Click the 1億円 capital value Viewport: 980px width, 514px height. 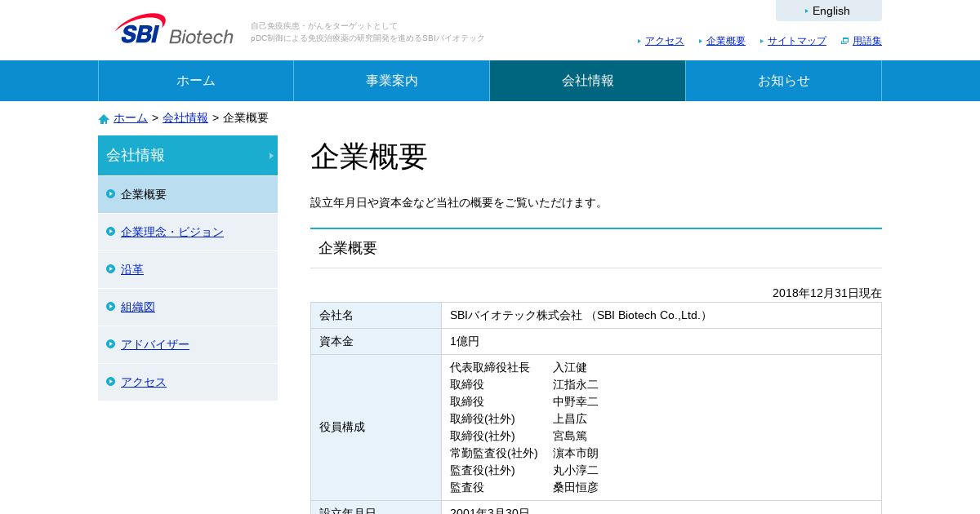click(465, 342)
